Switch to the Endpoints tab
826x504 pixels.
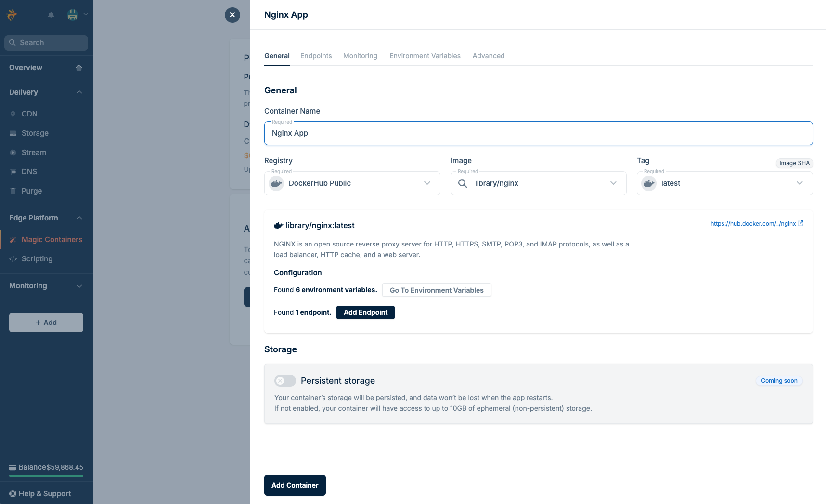[x=316, y=56]
